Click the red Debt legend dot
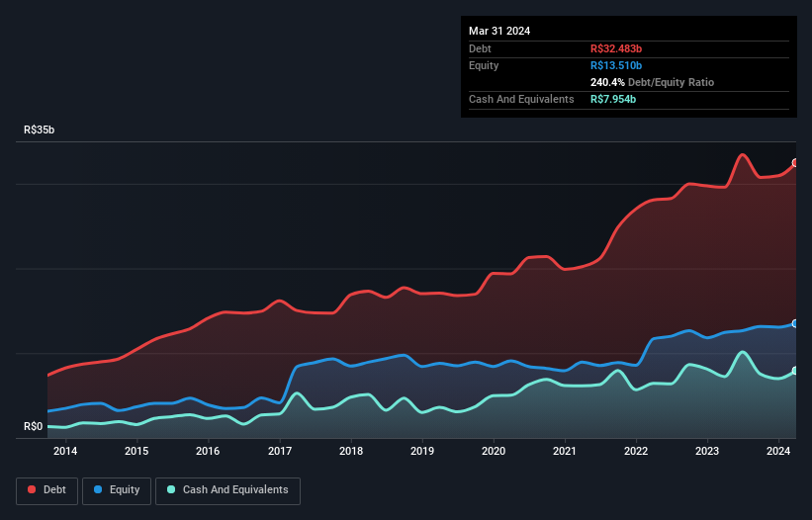The width and height of the screenshot is (812, 520). 32,489
